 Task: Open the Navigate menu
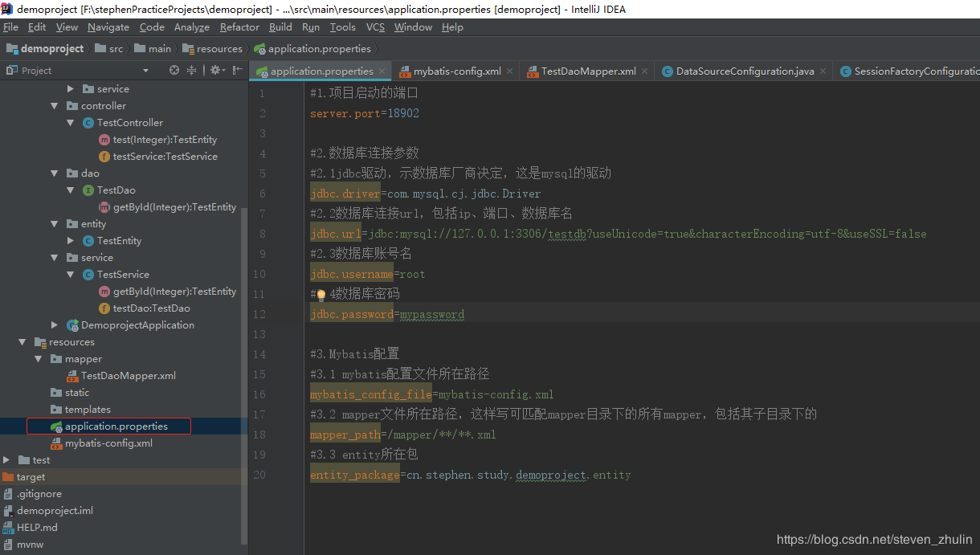click(x=108, y=27)
